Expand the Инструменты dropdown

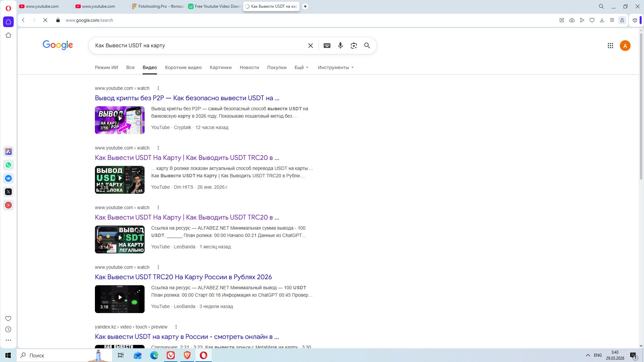336,67
